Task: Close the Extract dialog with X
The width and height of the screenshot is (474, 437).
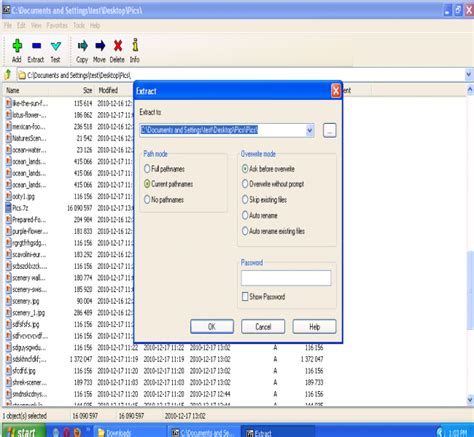Action: (336, 91)
